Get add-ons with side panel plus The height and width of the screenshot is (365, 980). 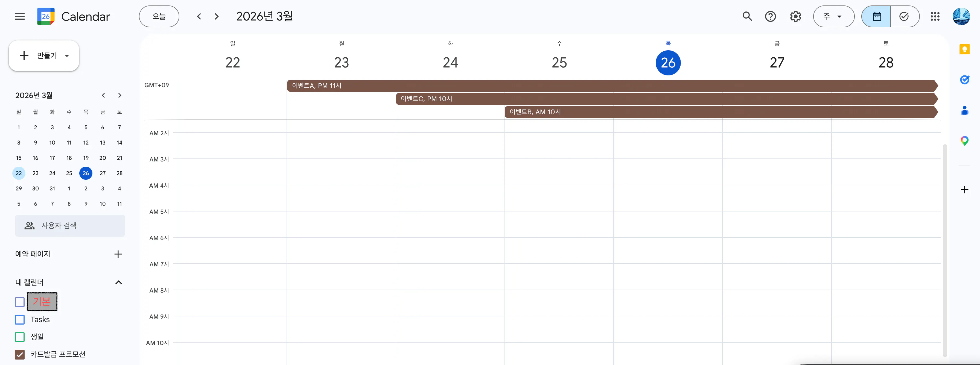(x=964, y=189)
